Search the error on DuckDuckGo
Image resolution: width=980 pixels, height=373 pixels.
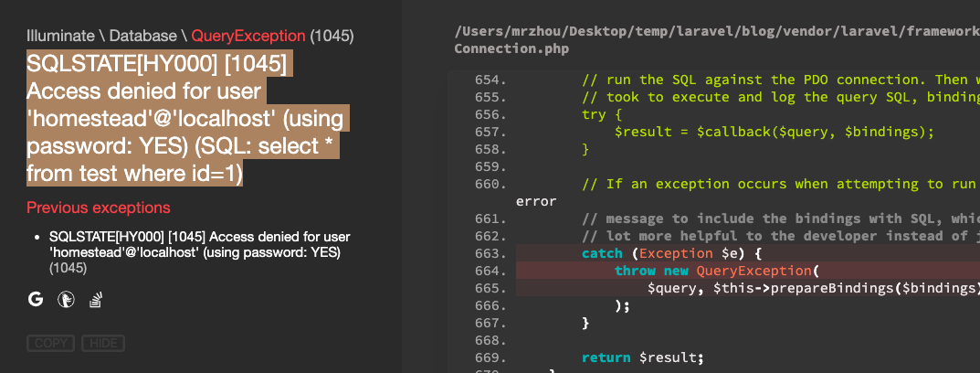(65, 299)
